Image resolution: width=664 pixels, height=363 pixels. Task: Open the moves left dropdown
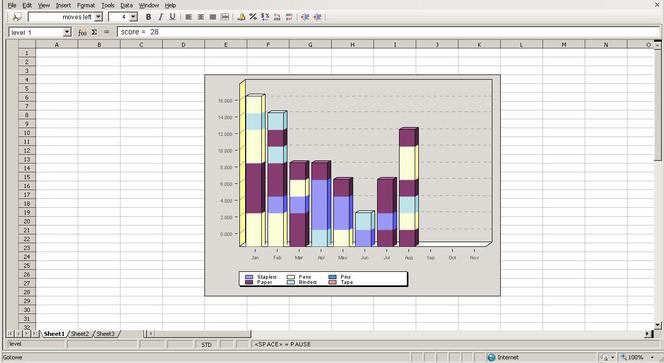coord(98,17)
